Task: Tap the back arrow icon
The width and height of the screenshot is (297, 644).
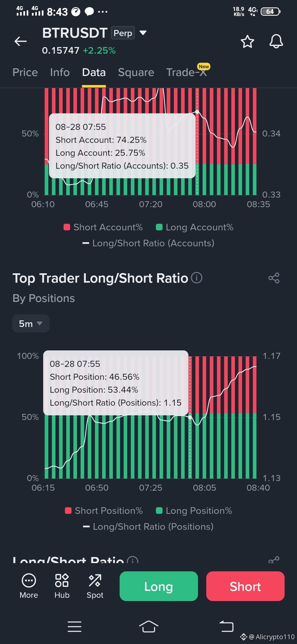Action: 21,41
